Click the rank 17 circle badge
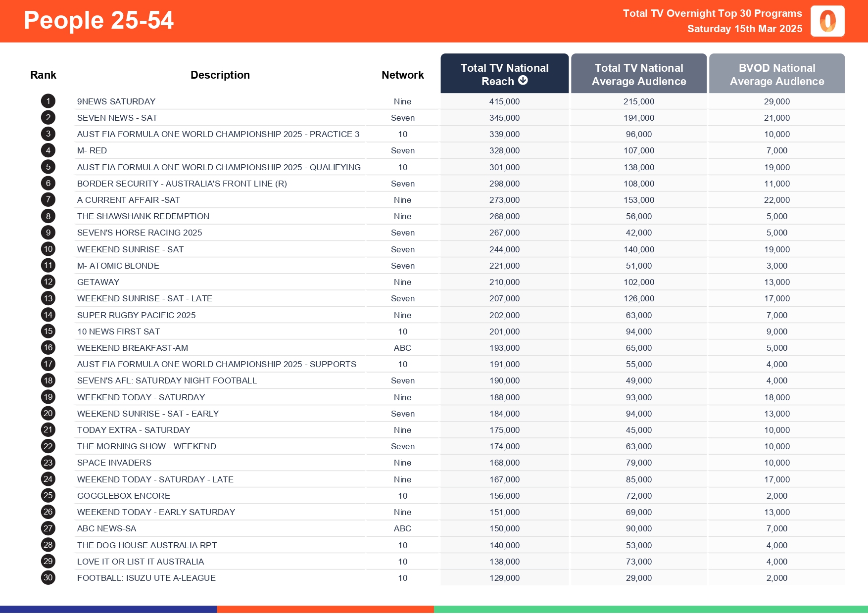The image size is (868, 614). coord(48,364)
